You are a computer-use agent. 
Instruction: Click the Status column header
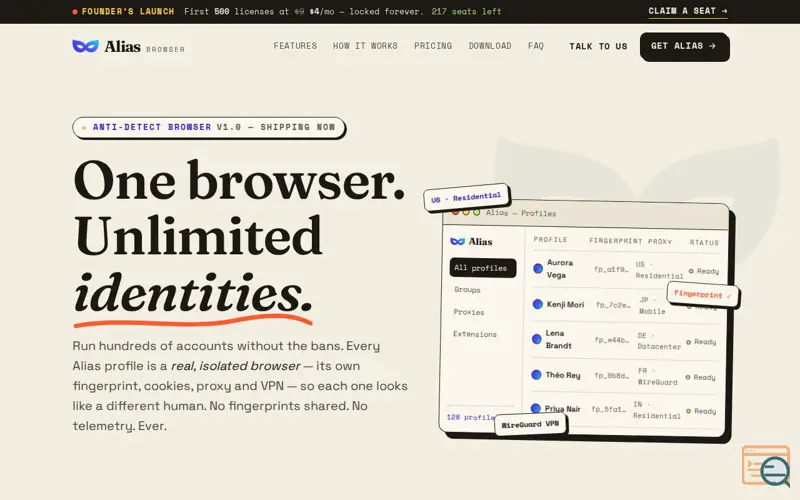point(704,242)
